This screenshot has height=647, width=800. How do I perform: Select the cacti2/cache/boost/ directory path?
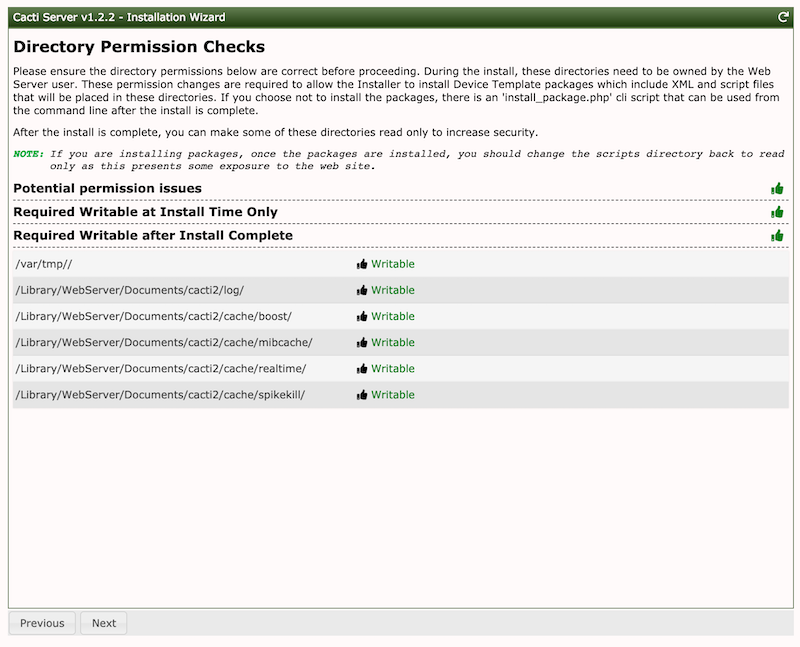point(154,316)
